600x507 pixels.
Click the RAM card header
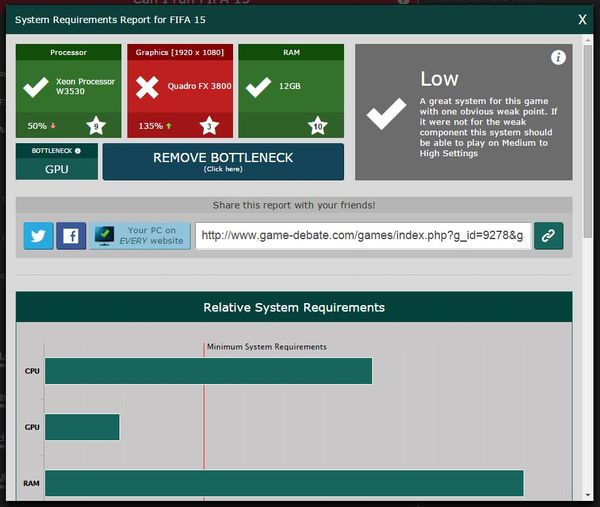coord(291,52)
